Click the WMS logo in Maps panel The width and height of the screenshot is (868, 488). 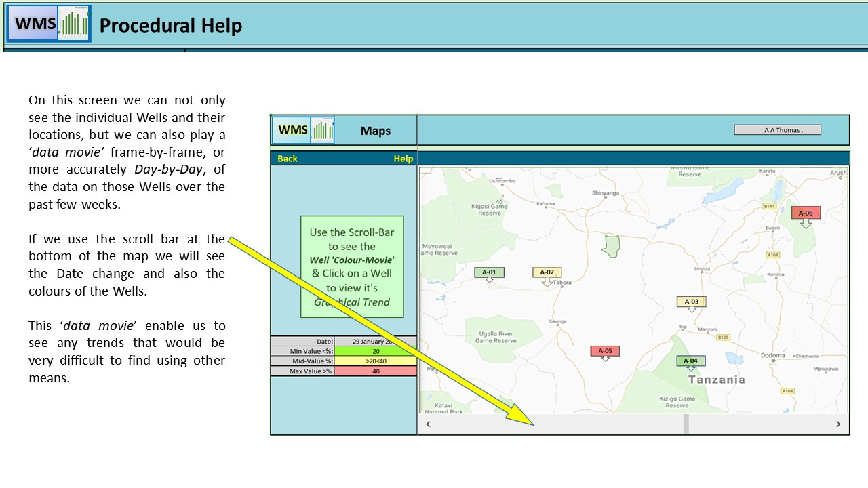pyautogui.click(x=292, y=130)
